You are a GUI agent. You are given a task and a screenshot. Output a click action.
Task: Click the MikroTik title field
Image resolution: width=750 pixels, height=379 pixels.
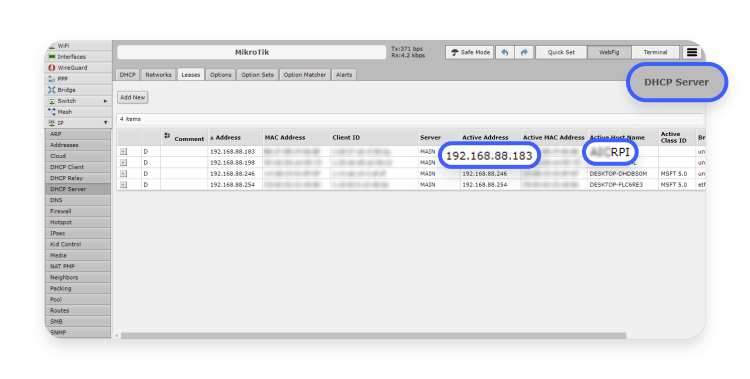[252, 52]
